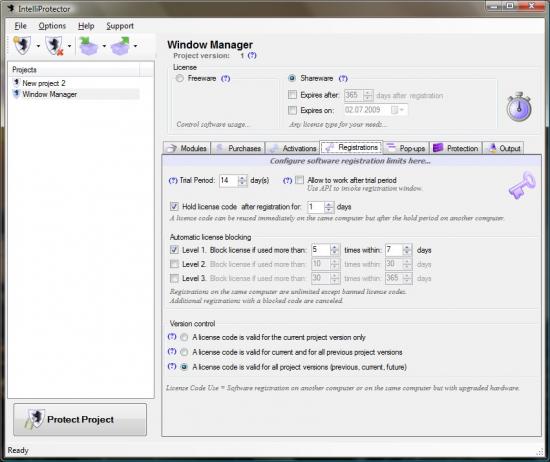Click the IntelliProtector title bar app icon
Image resolution: width=550 pixels, height=462 pixels.
click(x=11, y=8)
